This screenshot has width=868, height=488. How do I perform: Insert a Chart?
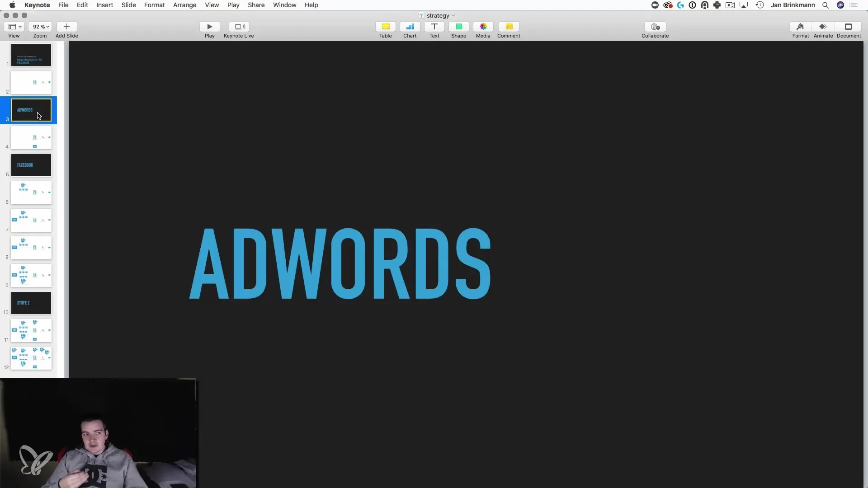coord(410,27)
